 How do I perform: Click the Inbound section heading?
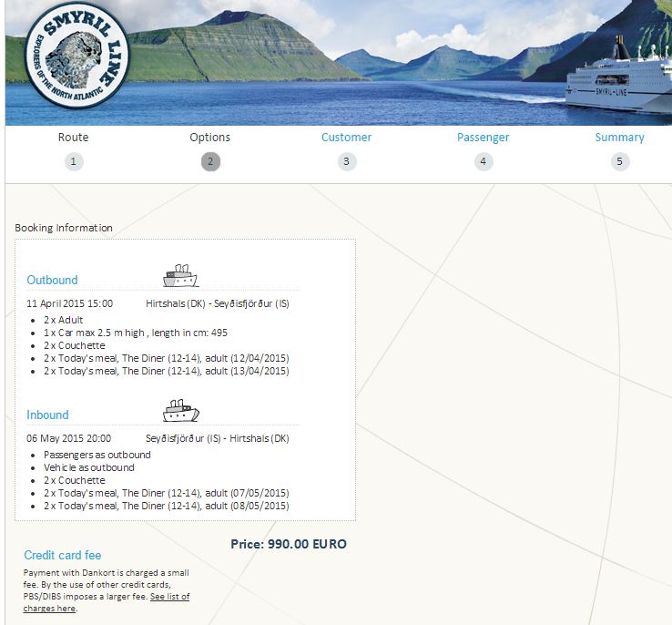47,415
